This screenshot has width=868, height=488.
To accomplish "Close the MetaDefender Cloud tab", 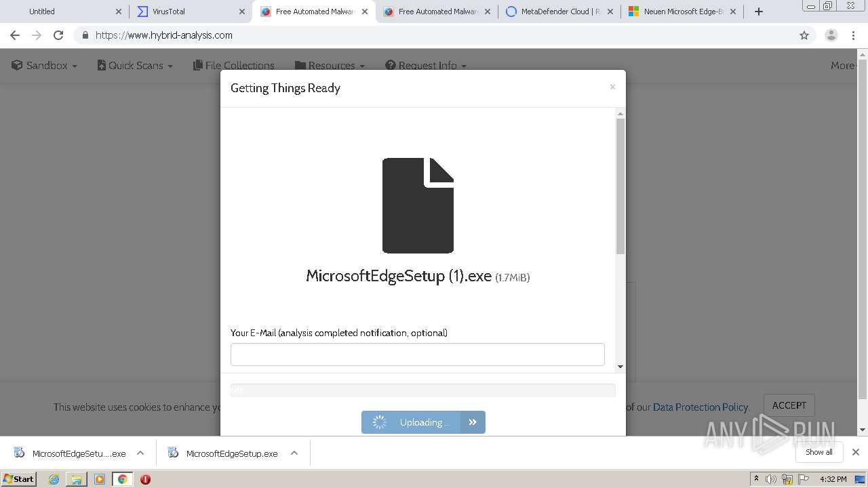I will (610, 12).
